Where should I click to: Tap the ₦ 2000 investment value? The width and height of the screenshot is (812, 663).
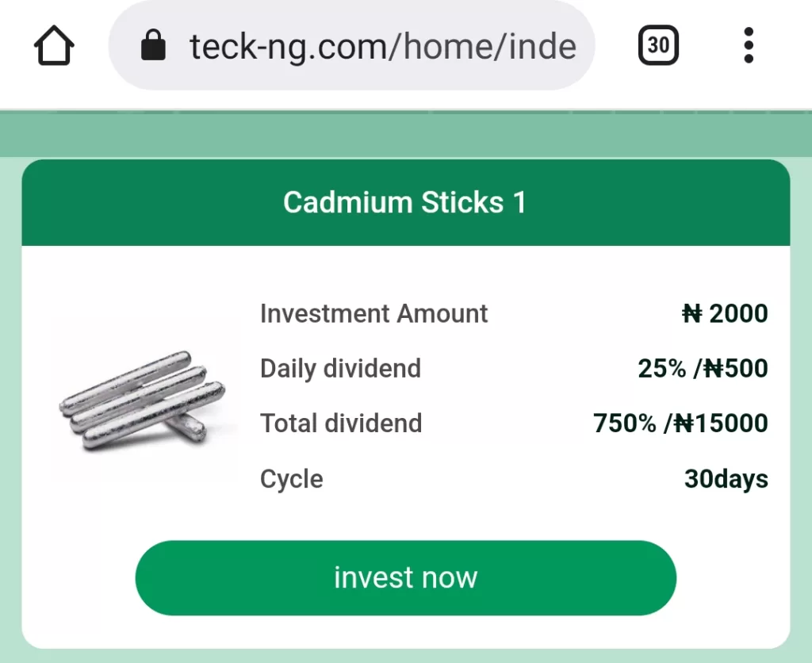coord(725,314)
